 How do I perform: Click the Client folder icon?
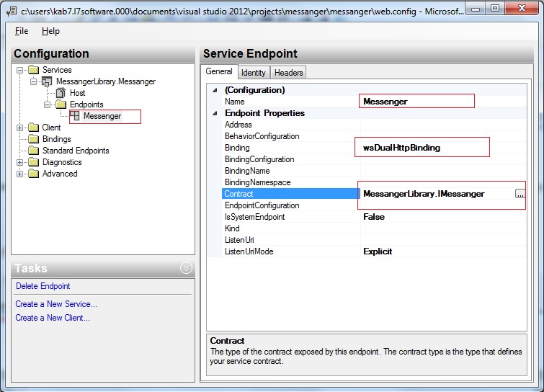tap(33, 128)
